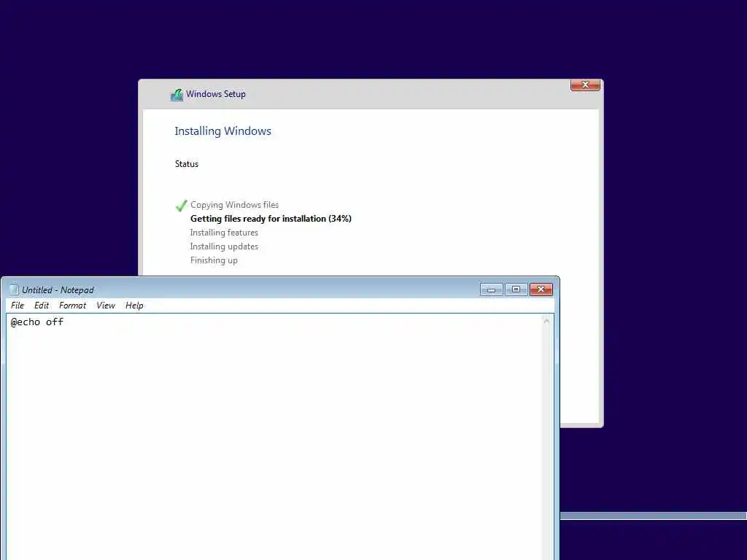Maximize the Notepad window

[x=516, y=289]
